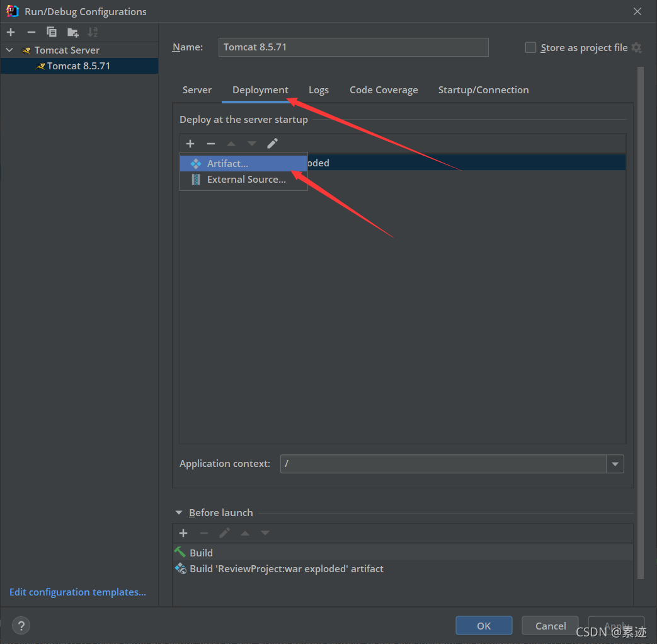The height and width of the screenshot is (644, 657).
Task: Choose External Source... from the popup menu
Action: pos(243,180)
